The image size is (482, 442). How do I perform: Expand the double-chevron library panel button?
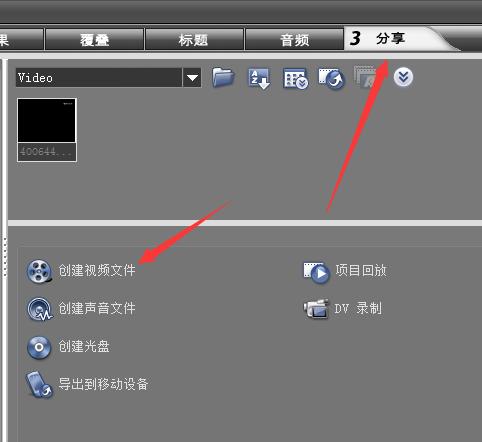click(403, 77)
